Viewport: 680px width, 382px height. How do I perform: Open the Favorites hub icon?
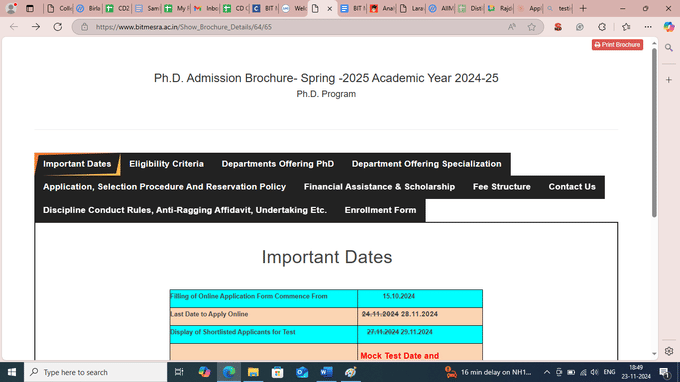point(626,27)
